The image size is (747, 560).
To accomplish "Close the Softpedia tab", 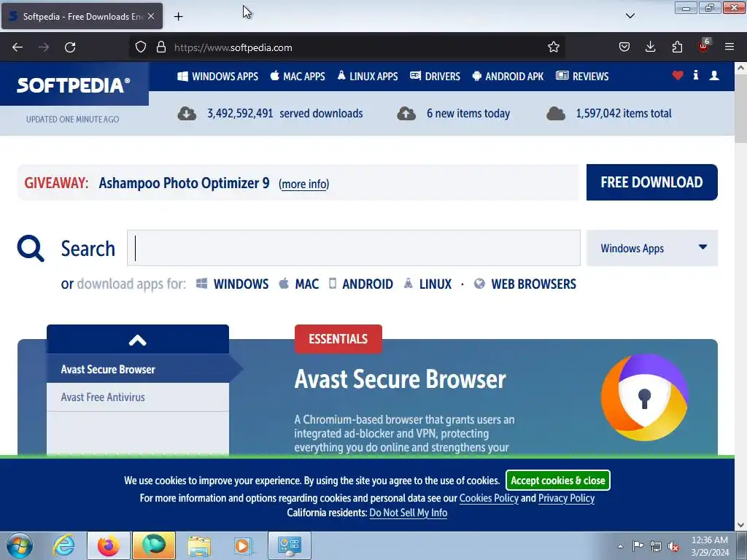I will point(151,16).
